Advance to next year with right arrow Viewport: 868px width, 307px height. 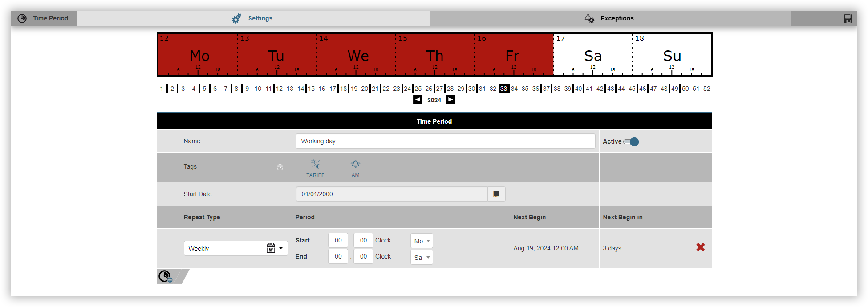click(x=450, y=100)
